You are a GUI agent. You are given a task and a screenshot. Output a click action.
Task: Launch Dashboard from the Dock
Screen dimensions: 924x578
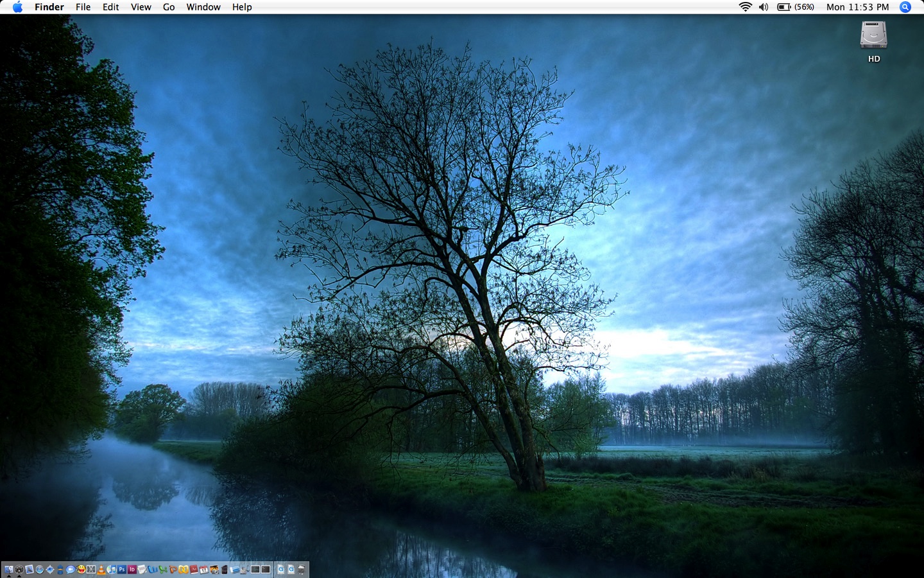point(19,569)
